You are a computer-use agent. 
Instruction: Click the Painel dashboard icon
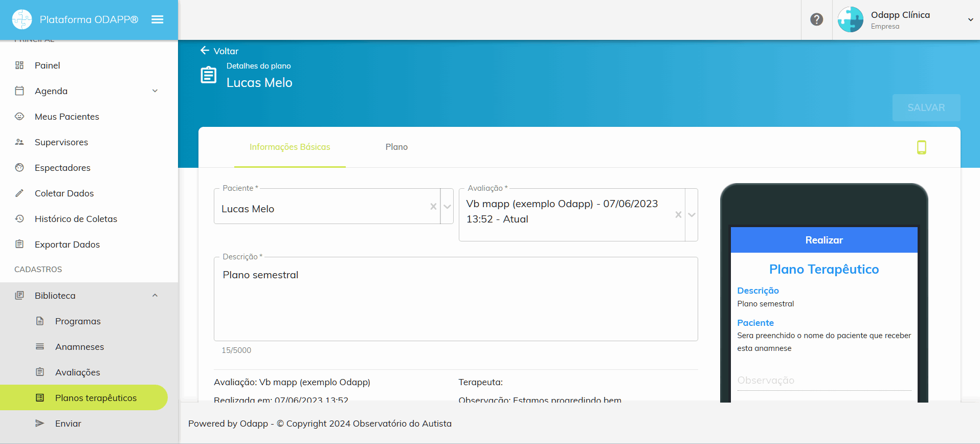coord(19,65)
